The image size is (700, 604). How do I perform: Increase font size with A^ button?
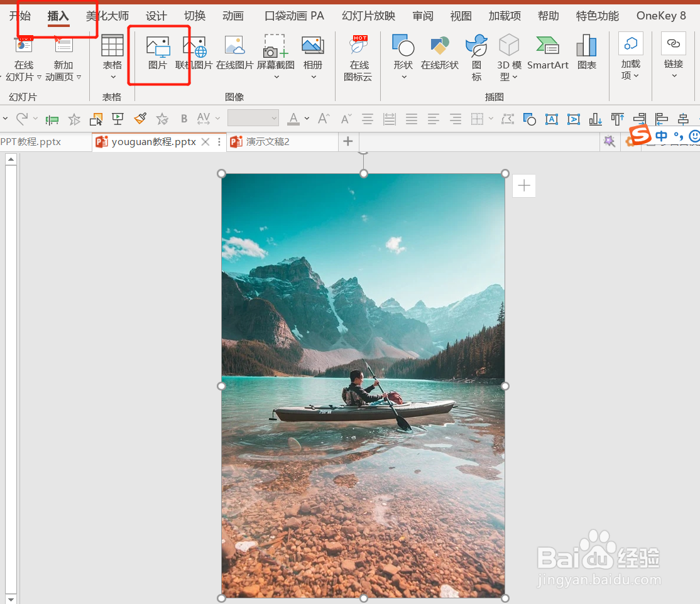coord(324,119)
